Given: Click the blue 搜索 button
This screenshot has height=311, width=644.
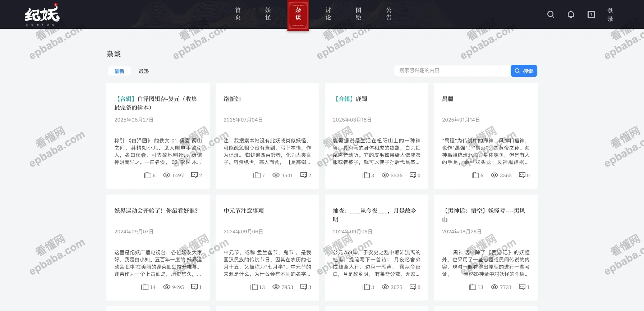Looking at the screenshot, I should 524,71.
